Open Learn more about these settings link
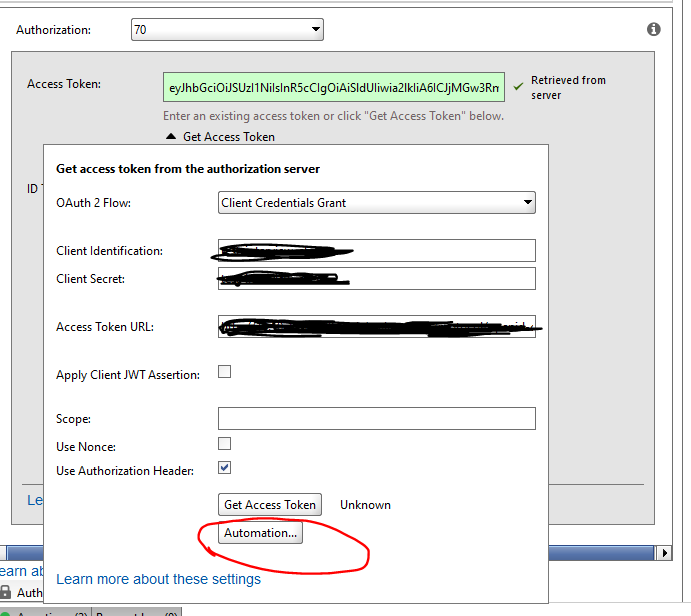 (158, 579)
